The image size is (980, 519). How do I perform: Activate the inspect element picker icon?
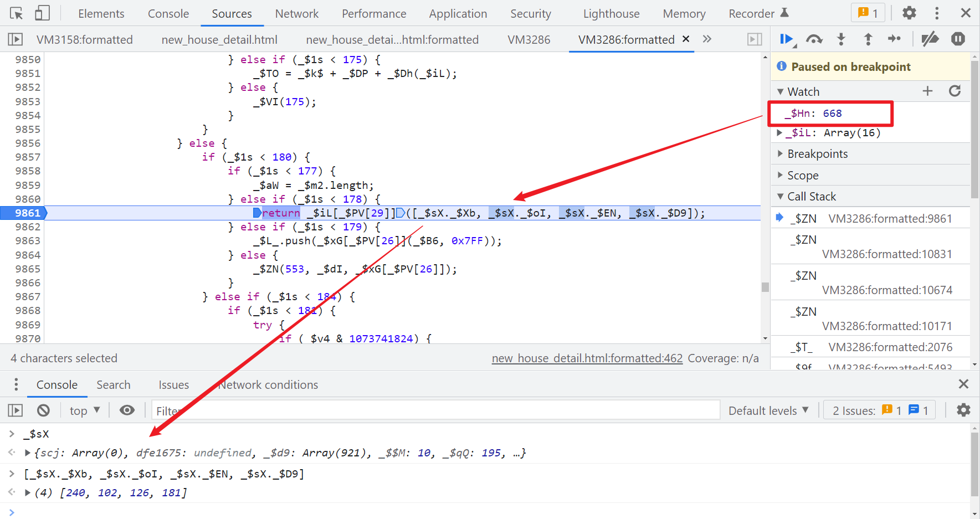[x=17, y=13]
